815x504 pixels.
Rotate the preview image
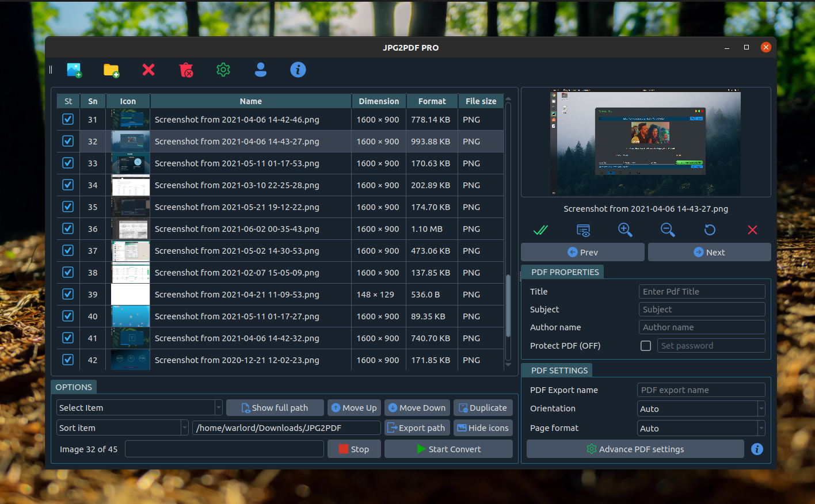710,230
